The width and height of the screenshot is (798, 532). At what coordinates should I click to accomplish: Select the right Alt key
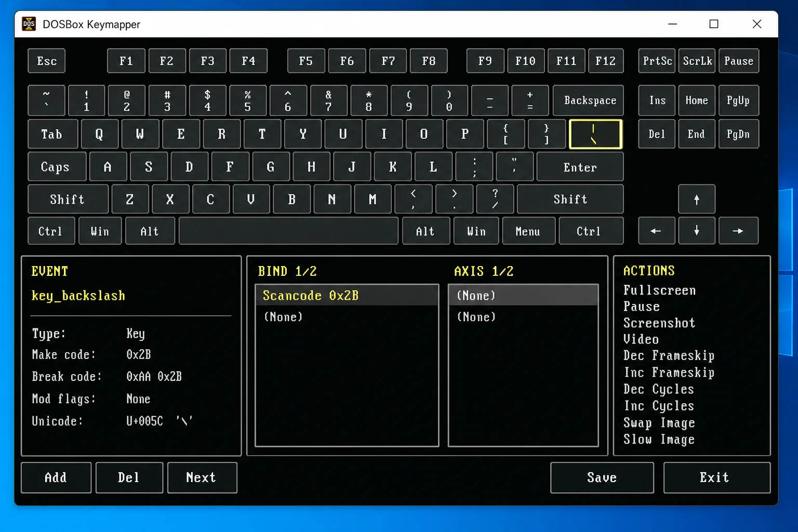tap(426, 231)
